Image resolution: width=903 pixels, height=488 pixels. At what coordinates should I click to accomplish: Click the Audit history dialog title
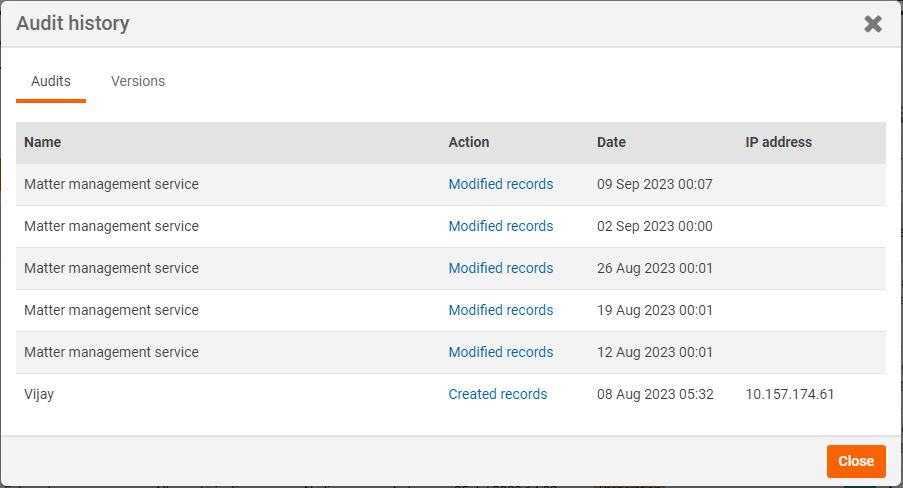pyautogui.click(x=73, y=24)
